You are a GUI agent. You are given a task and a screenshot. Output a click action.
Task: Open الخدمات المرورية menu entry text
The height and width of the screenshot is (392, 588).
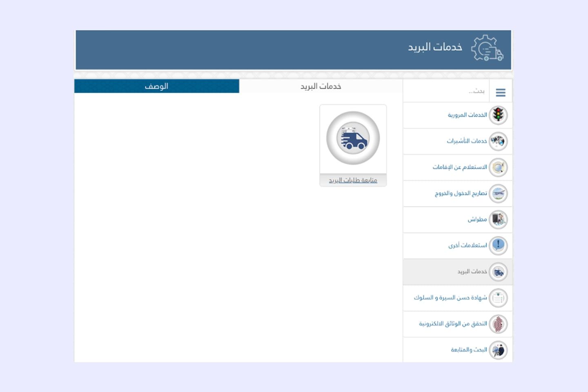467,115
